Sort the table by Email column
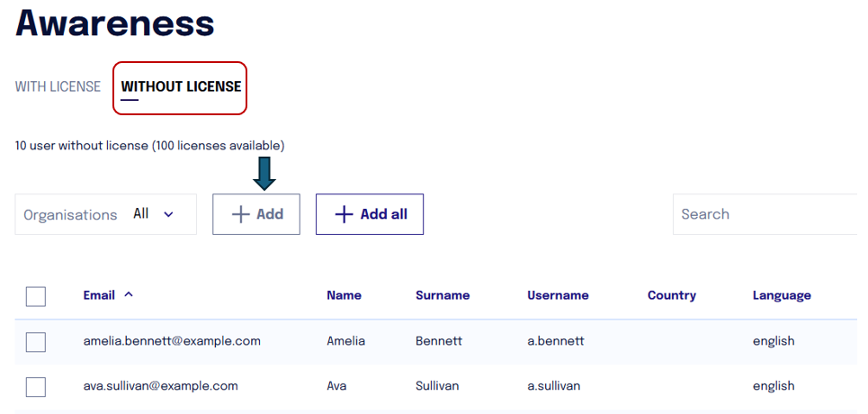This screenshot has width=868, height=414. tap(99, 295)
